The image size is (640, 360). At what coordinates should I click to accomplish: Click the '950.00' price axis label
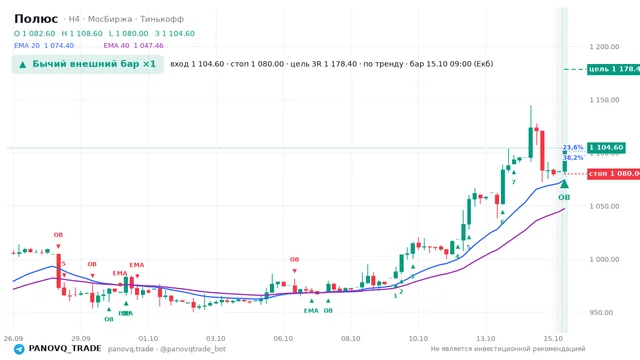(x=601, y=313)
